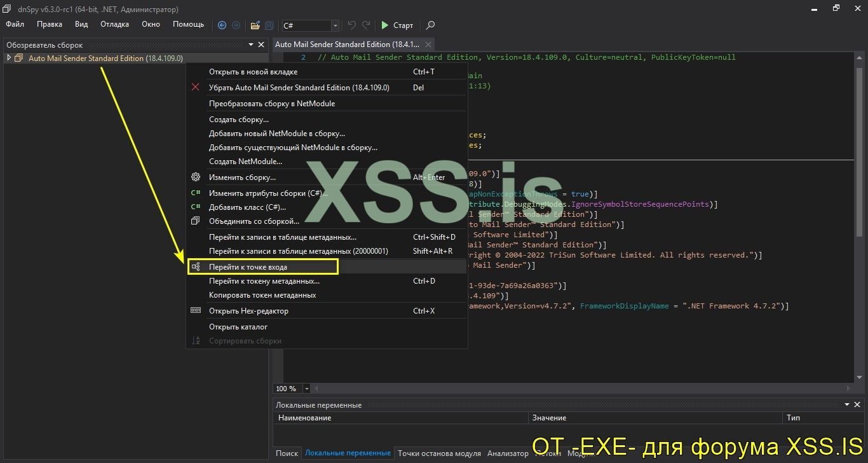This screenshot has width=868, height=463.
Task: Click the dnSpy application icon in title bar
Action: pos(7,10)
